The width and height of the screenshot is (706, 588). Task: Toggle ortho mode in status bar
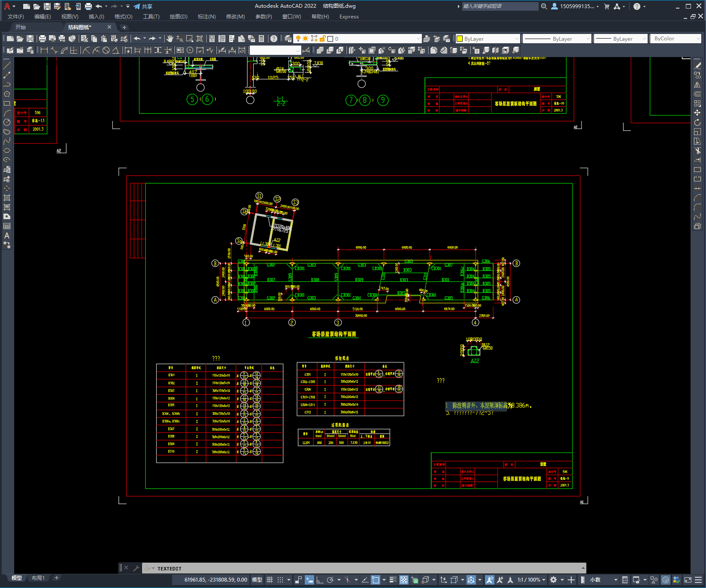(x=320, y=580)
